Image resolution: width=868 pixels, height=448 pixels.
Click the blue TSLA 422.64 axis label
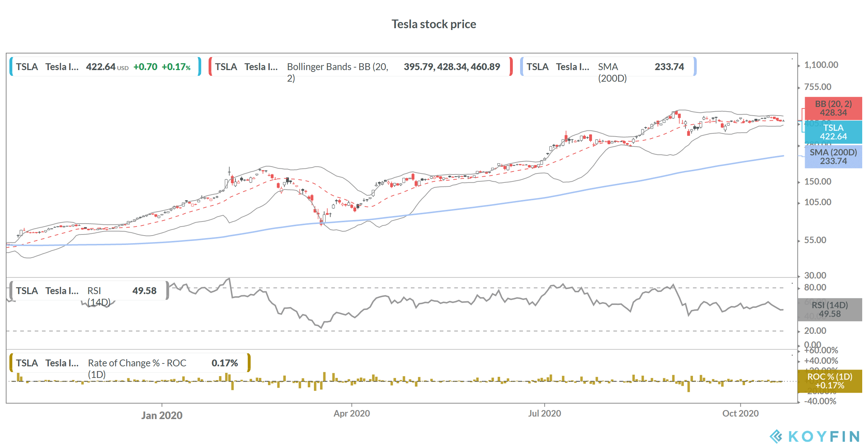pyautogui.click(x=833, y=132)
